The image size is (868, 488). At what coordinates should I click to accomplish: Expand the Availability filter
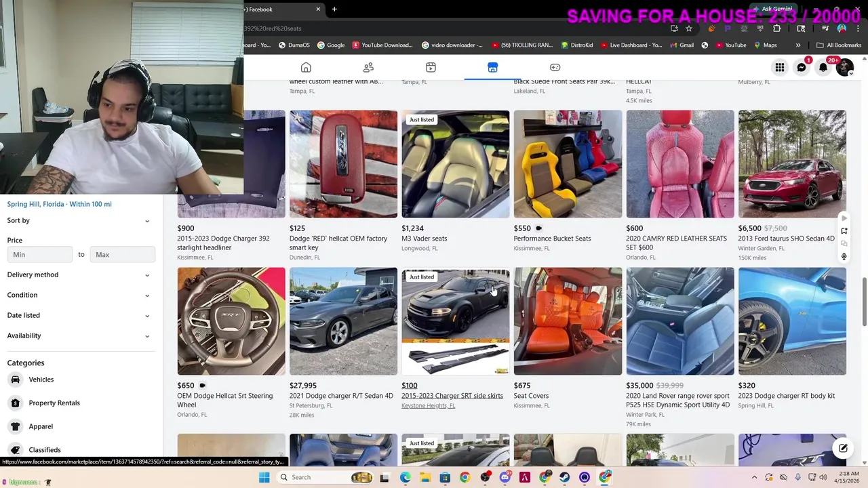(80, 335)
